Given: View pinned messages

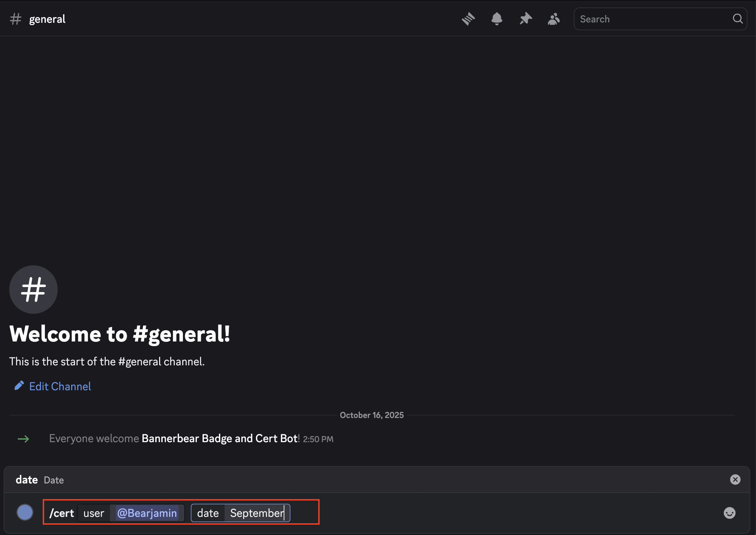Looking at the screenshot, I should pyautogui.click(x=525, y=18).
